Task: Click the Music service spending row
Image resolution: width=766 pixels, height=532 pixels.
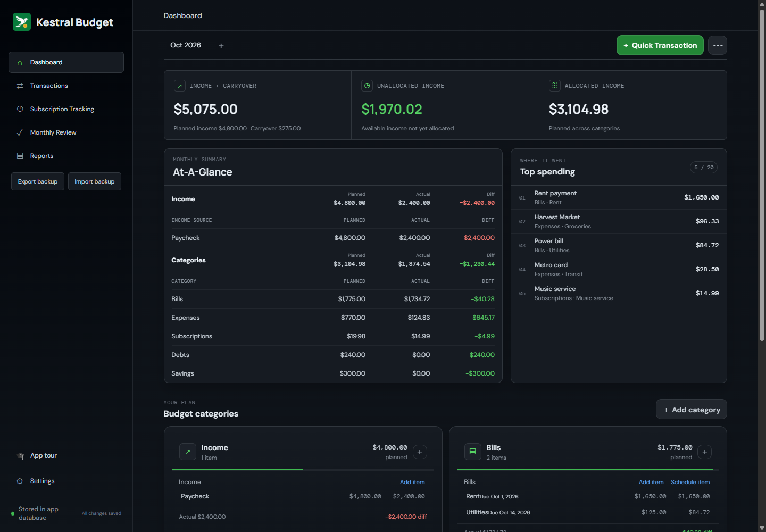Action: pyautogui.click(x=619, y=293)
